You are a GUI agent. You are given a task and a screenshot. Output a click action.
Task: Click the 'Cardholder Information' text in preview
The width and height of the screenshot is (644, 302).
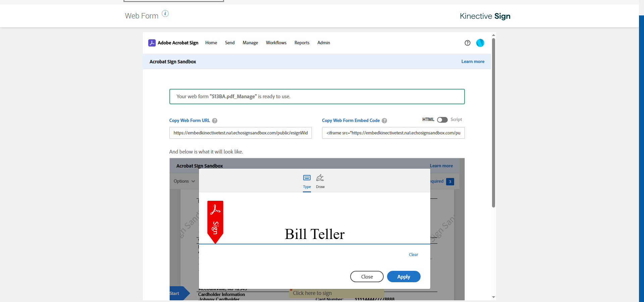click(x=222, y=295)
